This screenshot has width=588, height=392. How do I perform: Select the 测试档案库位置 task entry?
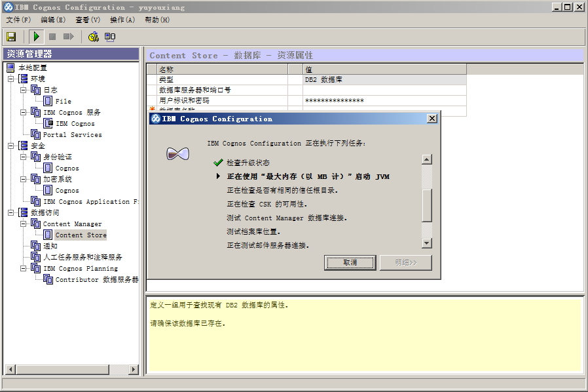point(253,231)
